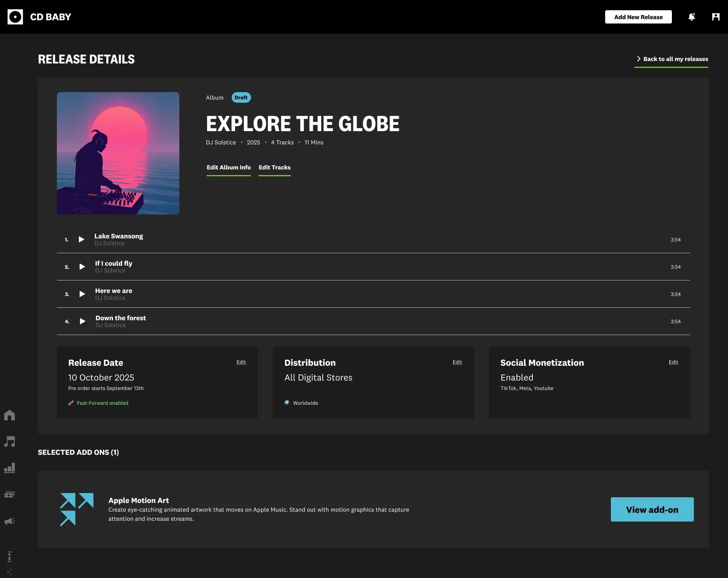Select the Down the forest track title
This screenshot has height=578, width=728.
(121, 318)
